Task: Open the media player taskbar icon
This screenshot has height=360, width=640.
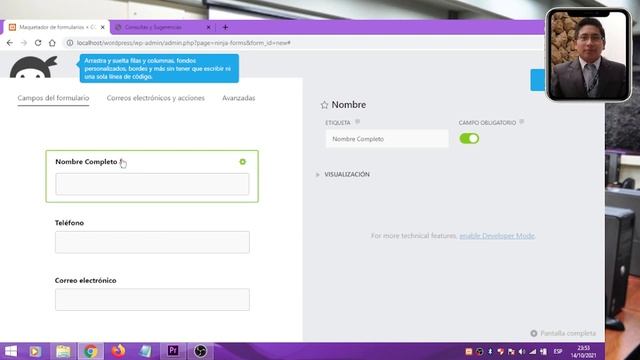Action: tap(35, 351)
